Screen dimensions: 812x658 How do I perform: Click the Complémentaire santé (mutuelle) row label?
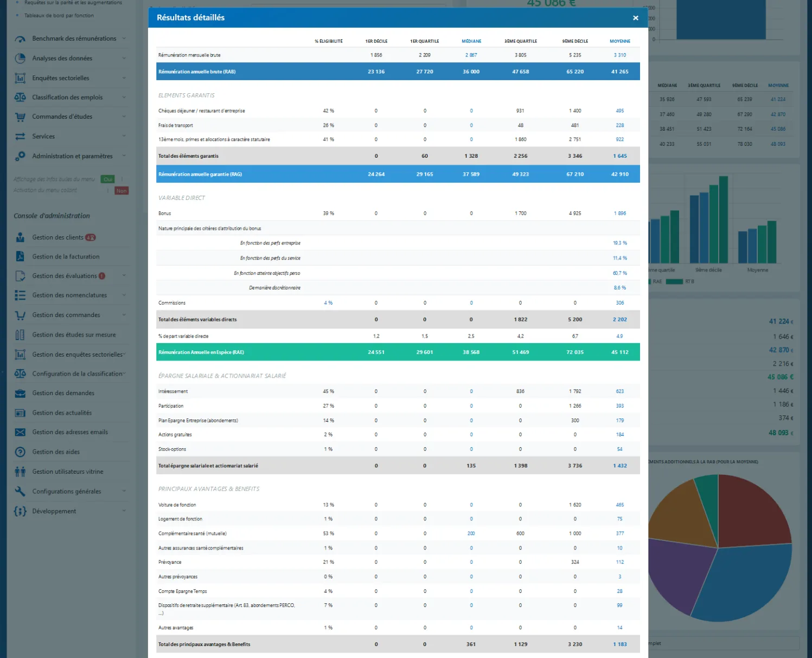[192, 534]
